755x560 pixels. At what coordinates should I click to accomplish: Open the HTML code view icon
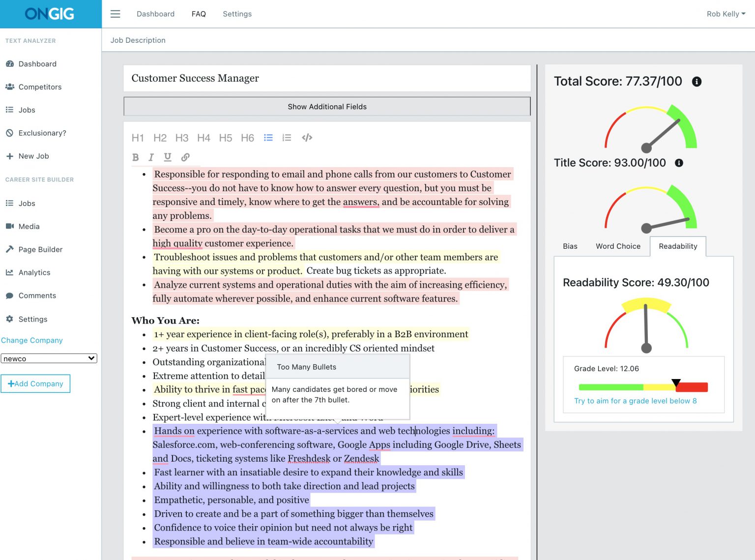click(307, 138)
